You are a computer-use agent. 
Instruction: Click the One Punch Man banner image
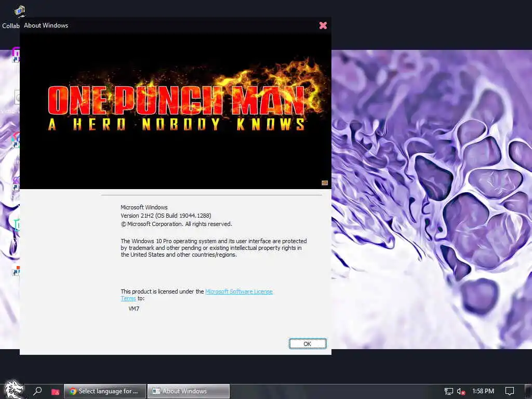pos(176,111)
